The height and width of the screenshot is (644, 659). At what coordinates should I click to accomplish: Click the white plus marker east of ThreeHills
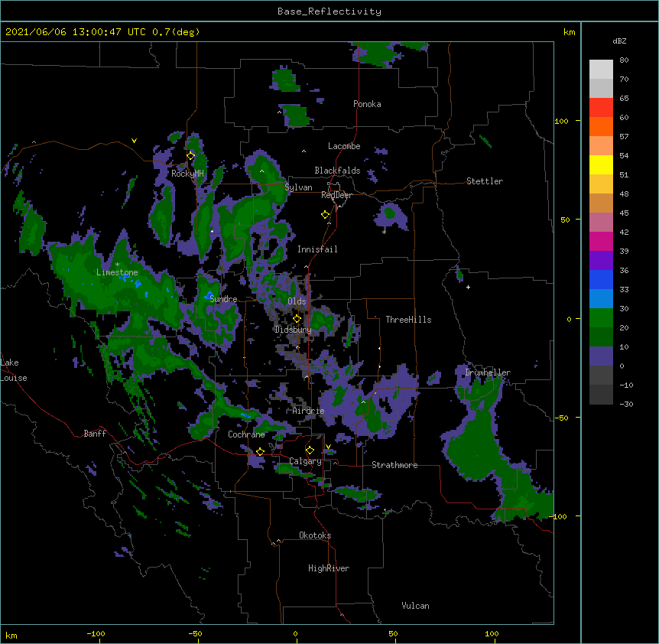468,287
